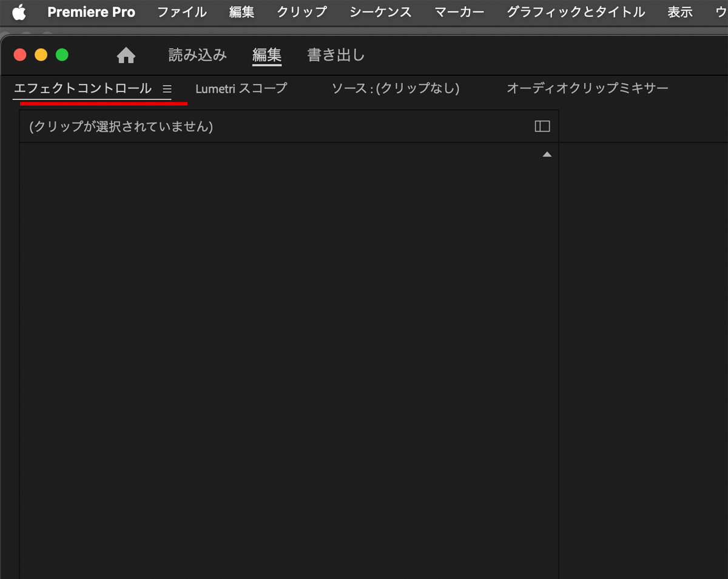
Task: Open the 編集 menu in the menu bar
Action: click(x=241, y=12)
